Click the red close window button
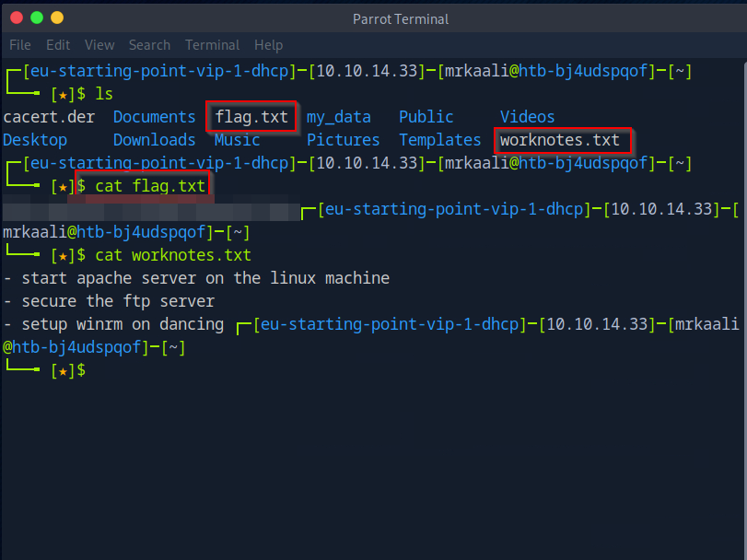 pyautogui.click(x=17, y=17)
